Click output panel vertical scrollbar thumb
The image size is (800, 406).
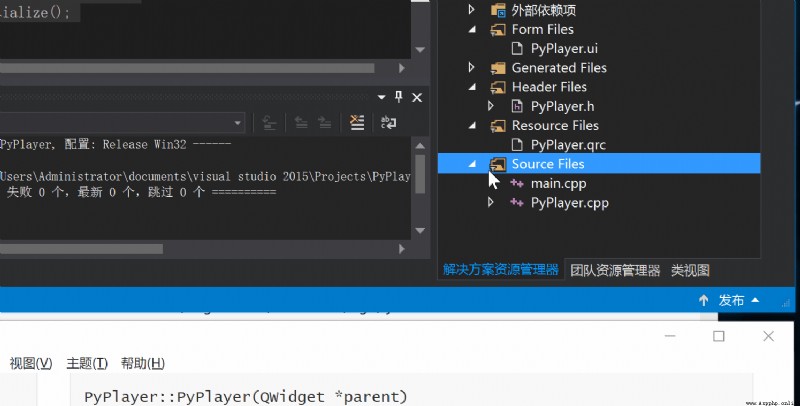[x=420, y=174]
